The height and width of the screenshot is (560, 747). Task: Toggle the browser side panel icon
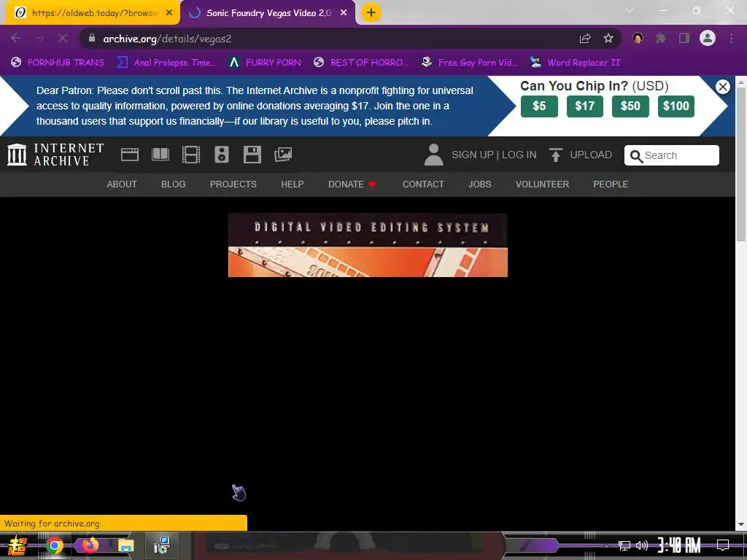pyautogui.click(x=684, y=38)
